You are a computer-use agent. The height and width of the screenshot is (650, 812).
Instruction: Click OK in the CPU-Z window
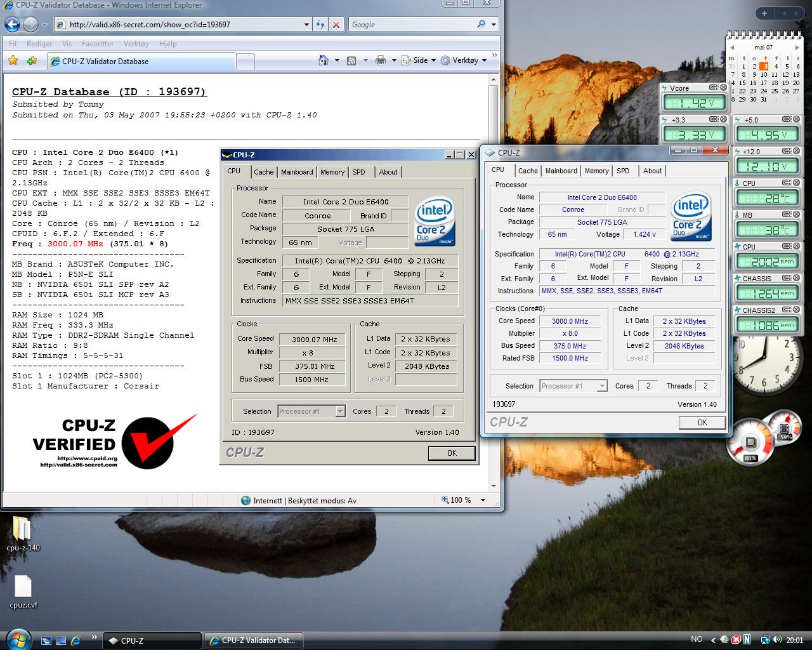tap(702, 422)
